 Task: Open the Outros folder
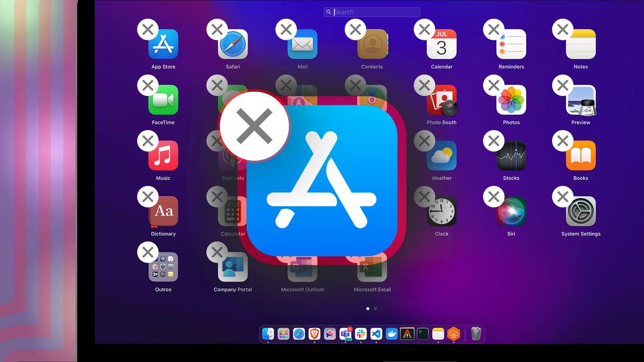tap(163, 267)
